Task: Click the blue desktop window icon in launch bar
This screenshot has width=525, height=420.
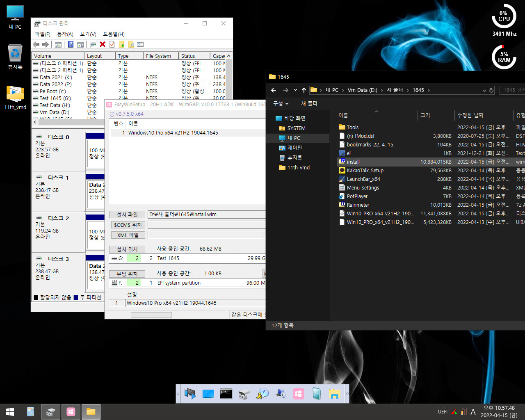Action: click(208, 394)
